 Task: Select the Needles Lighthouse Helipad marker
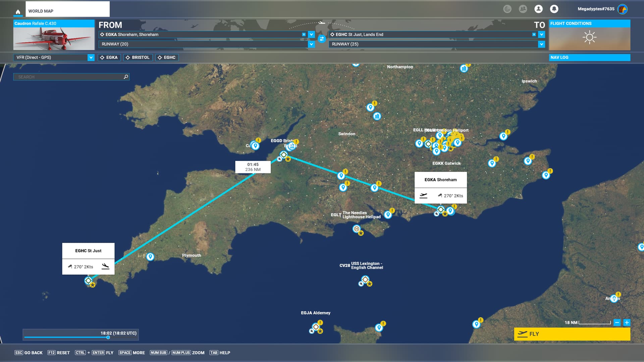point(357,229)
